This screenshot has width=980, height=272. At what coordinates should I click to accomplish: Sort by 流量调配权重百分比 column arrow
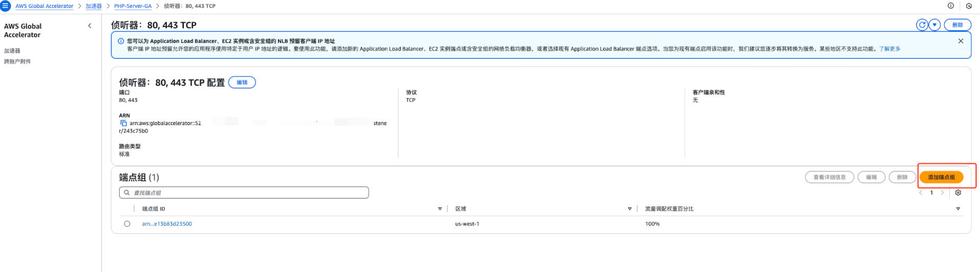tap(958, 209)
